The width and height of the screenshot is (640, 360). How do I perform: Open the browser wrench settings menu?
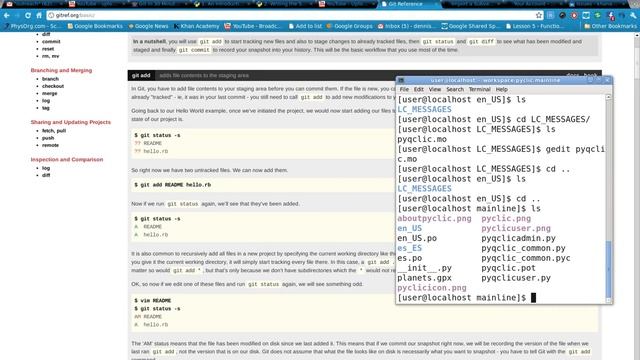633,15
